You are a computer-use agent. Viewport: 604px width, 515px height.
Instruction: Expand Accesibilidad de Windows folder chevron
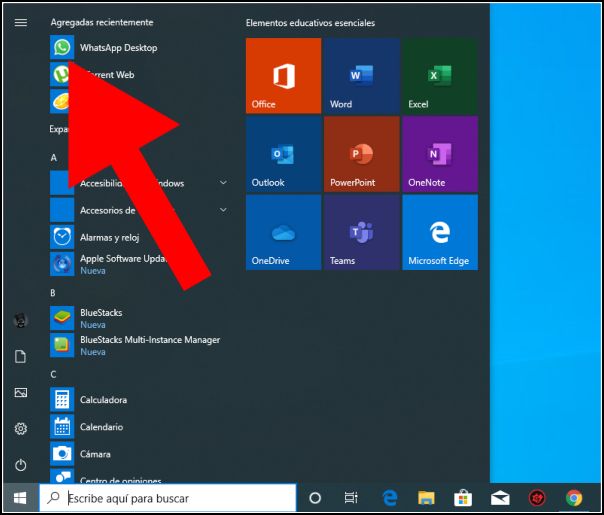coord(223,183)
